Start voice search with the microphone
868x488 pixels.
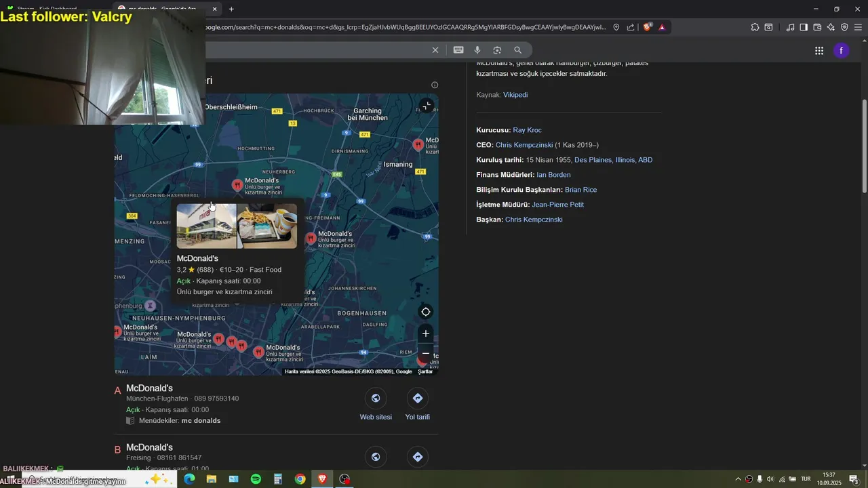pos(477,50)
